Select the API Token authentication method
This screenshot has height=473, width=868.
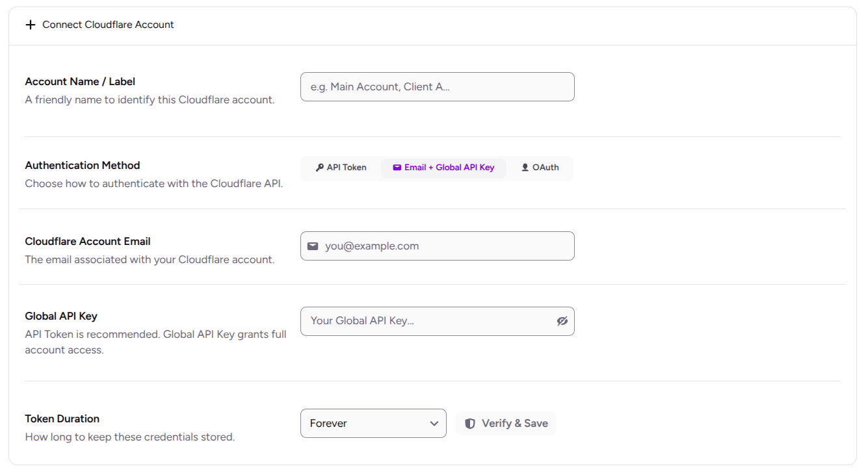point(341,168)
